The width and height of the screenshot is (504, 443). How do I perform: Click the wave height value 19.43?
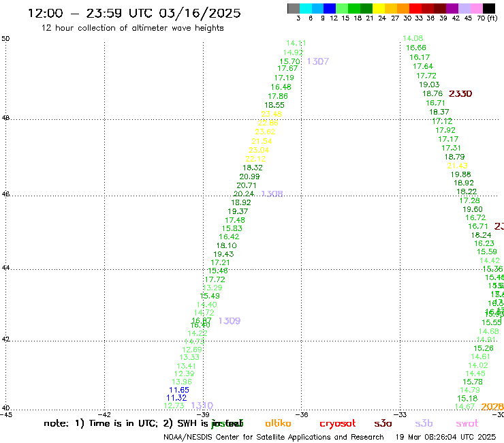(x=223, y=254)
